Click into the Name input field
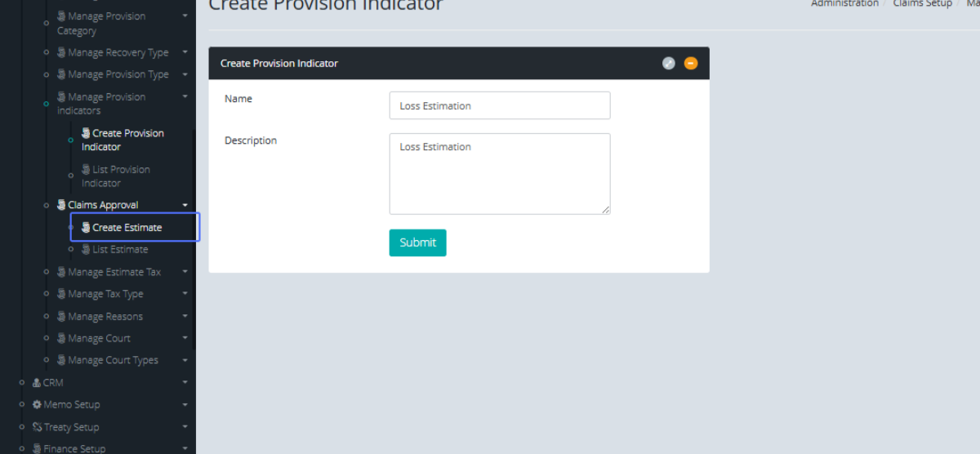Viewport: 980px width, 454px height. [499, 105]
